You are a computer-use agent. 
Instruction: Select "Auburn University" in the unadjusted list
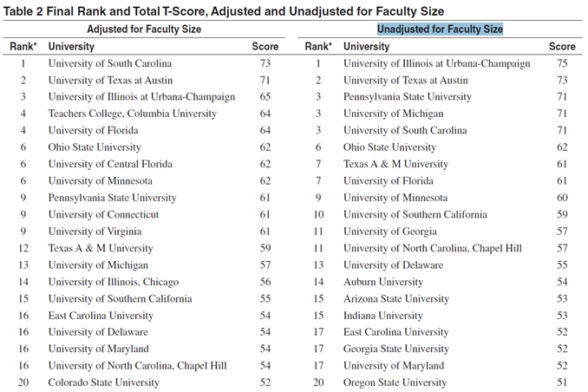pos(383,282)
